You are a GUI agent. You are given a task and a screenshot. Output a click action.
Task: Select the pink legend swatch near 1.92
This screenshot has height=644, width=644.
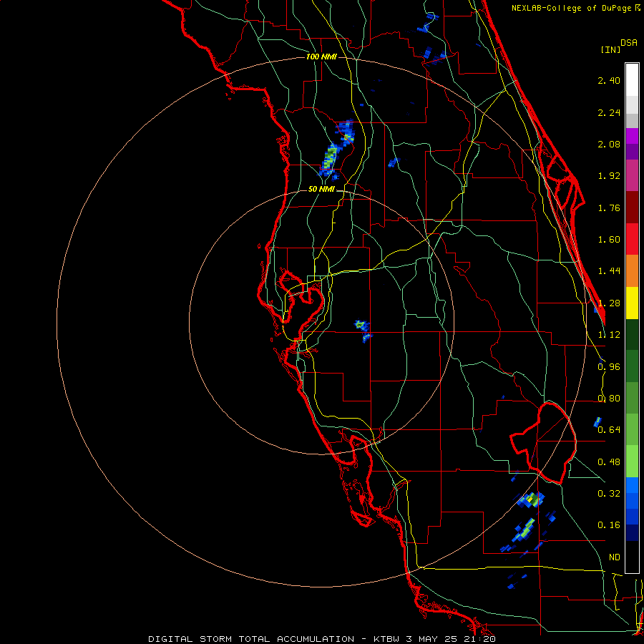(x=632, y=175)
